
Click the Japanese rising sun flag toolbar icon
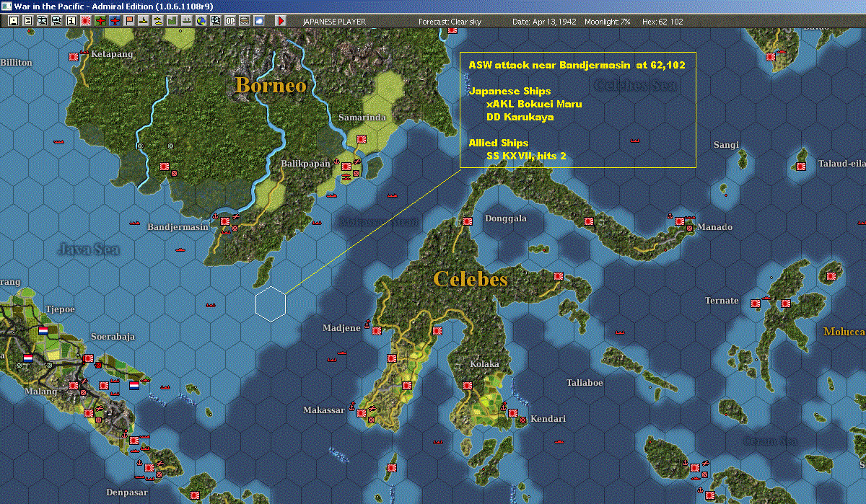85,21
